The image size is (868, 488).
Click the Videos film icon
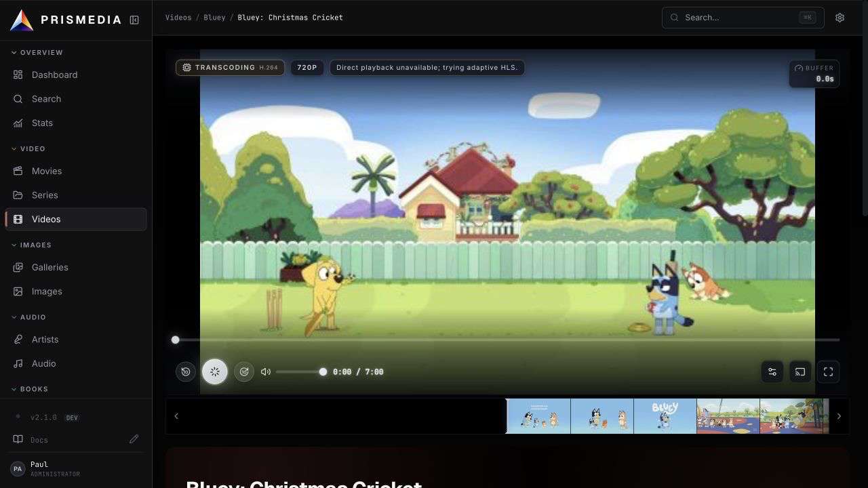[x=18, y=219]
